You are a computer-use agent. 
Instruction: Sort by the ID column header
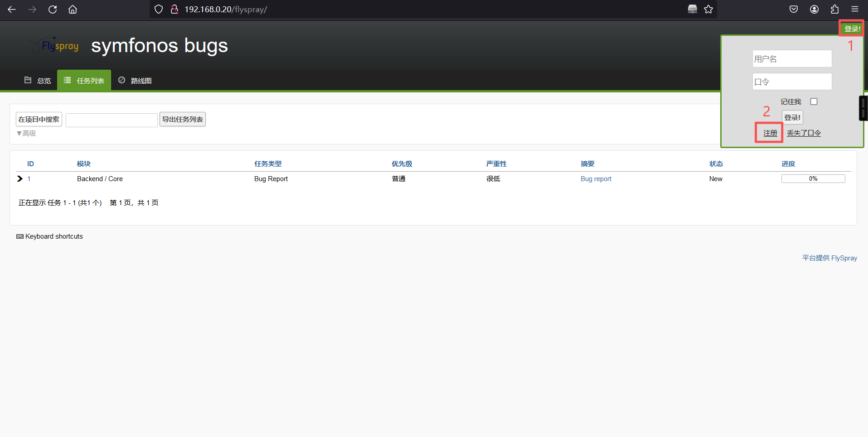30,164
